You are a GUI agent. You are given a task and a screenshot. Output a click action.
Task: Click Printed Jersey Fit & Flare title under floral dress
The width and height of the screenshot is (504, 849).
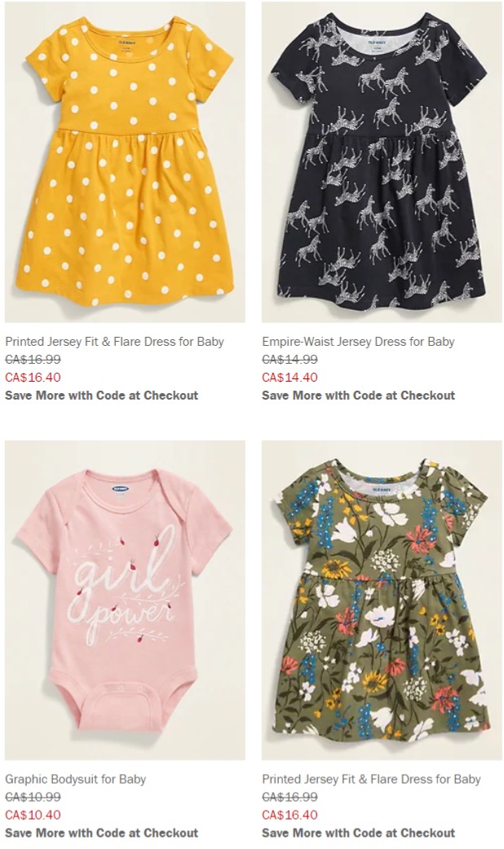pos(371,779)
